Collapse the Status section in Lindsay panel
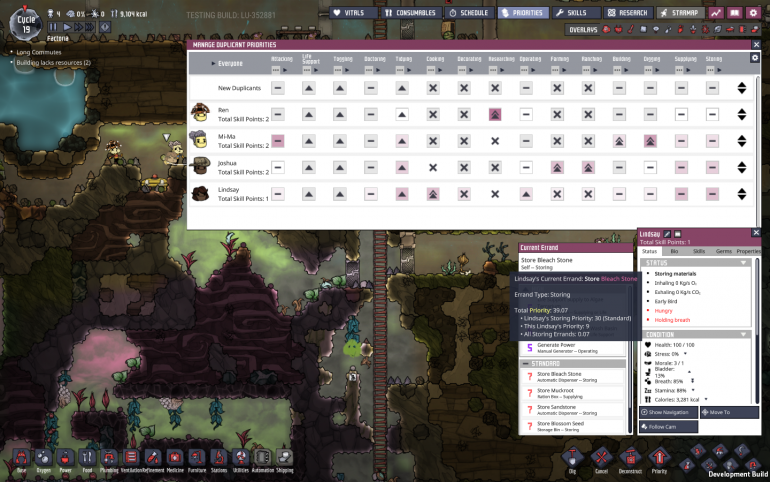Screen dimensions: 770x482 pos(743,263)
